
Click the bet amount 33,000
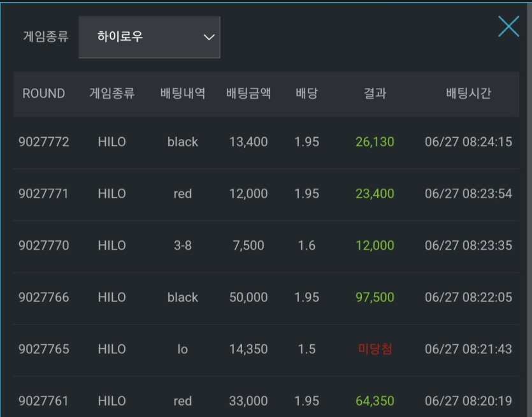coord(248,401)
